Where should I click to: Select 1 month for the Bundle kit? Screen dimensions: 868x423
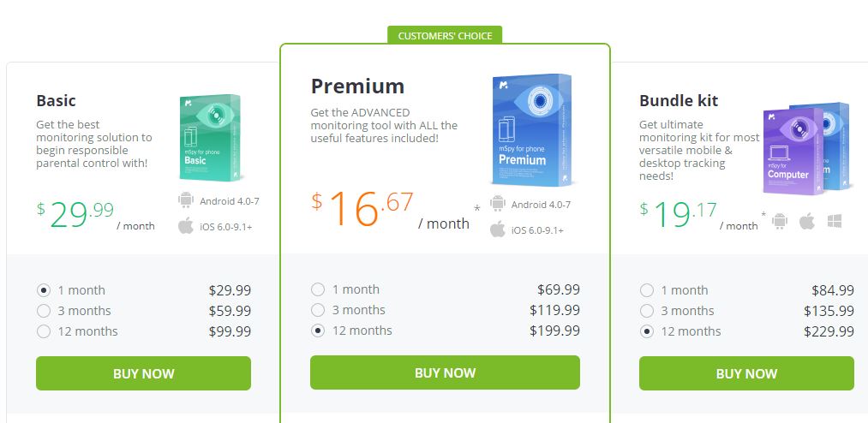tap(647, 290)
